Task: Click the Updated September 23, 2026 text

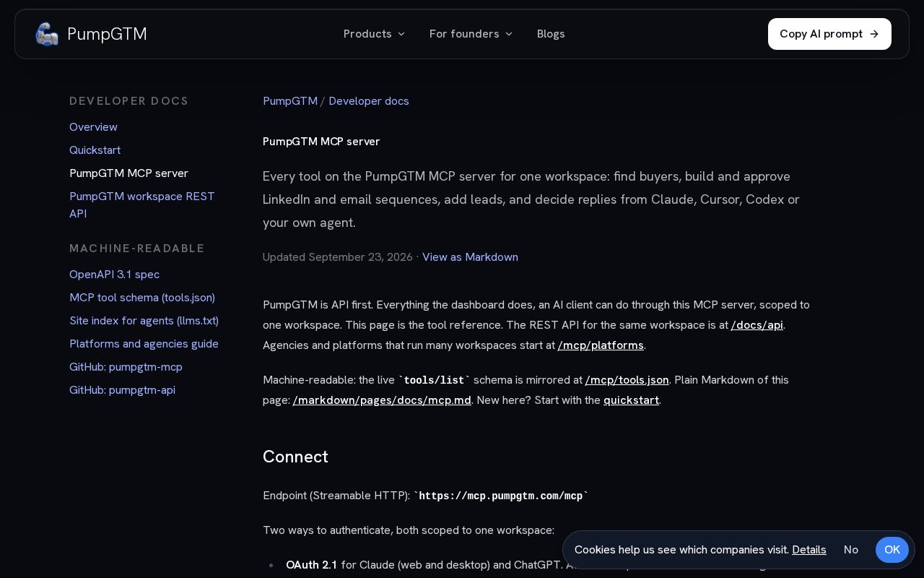Action: click(x=338, y=257)
